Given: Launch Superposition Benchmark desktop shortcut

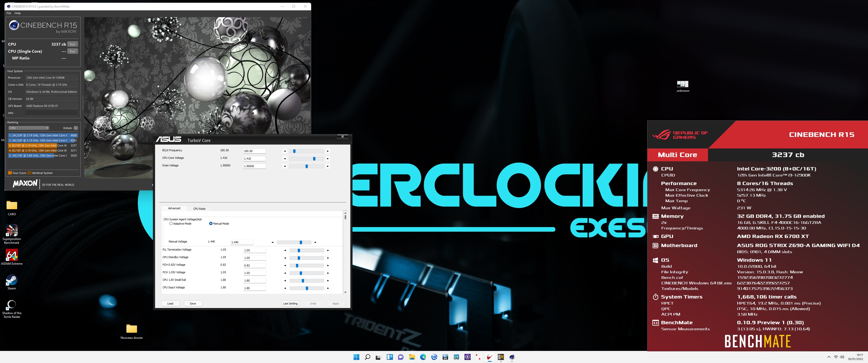Looking at the screenshot, I should [12, 234].
